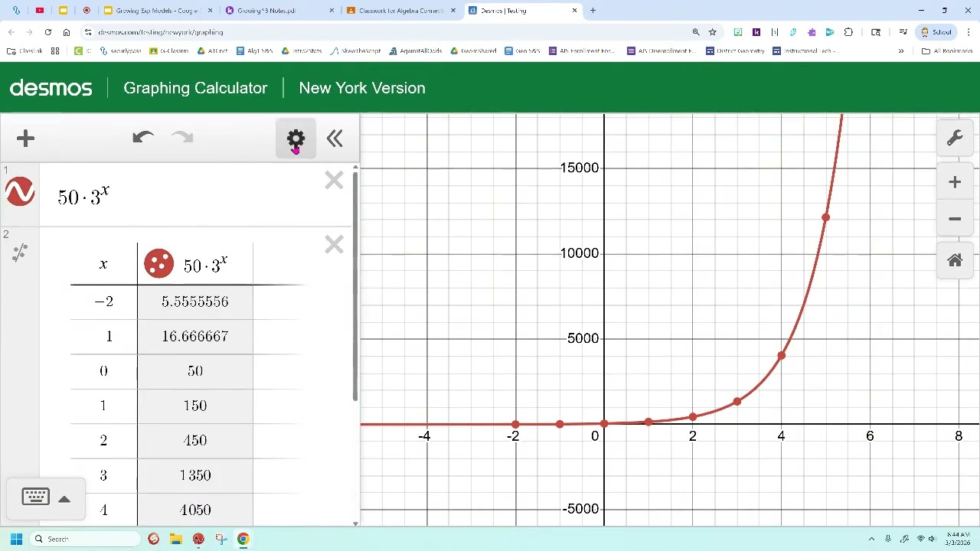Select table cell with value 5.5555556
Screen dimensions: 980x551
pos(194,302)
